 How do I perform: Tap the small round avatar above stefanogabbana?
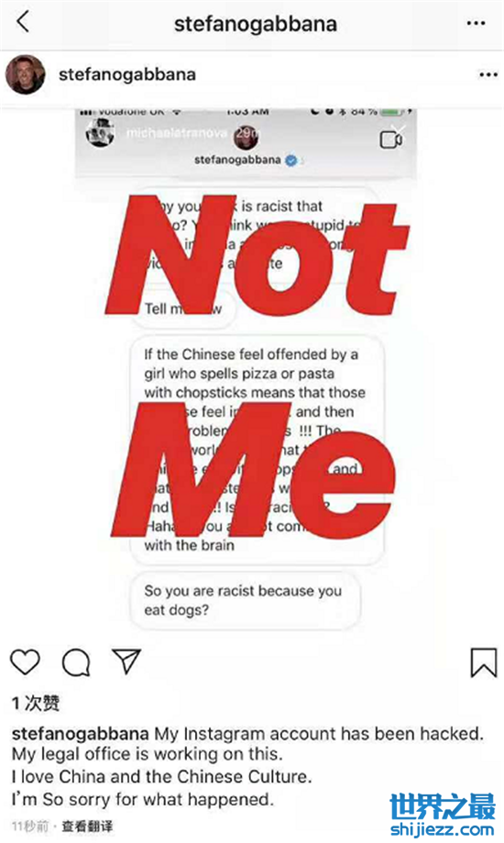point(246,137)
